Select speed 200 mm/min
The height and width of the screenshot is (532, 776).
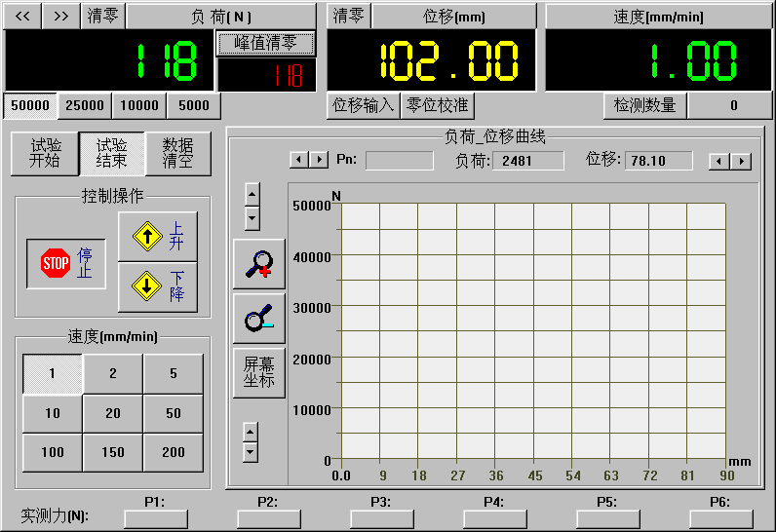(x=174, y=453)
